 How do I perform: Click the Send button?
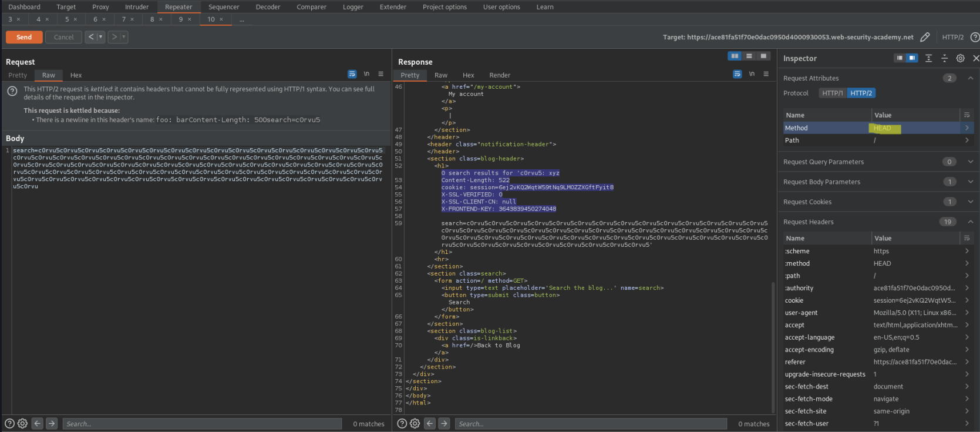[x=24, y=37]
